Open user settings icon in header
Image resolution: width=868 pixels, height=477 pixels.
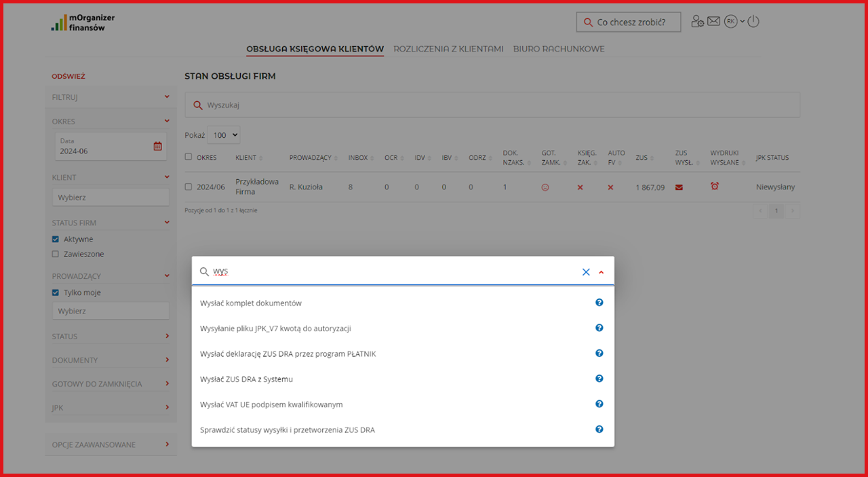698,22
